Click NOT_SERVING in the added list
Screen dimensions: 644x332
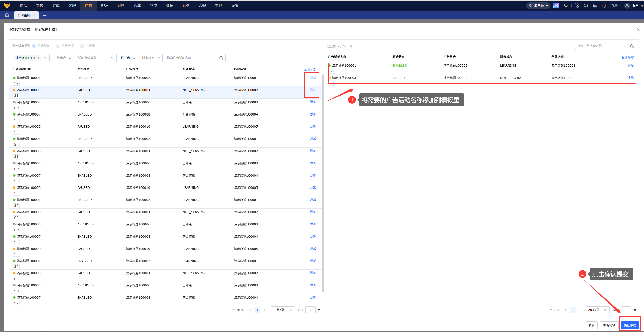click(511, 78)
